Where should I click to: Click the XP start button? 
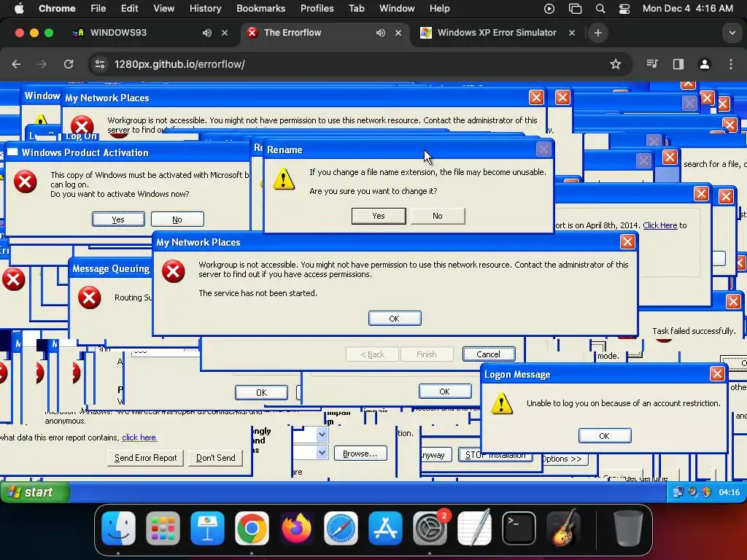click(35, 492)
